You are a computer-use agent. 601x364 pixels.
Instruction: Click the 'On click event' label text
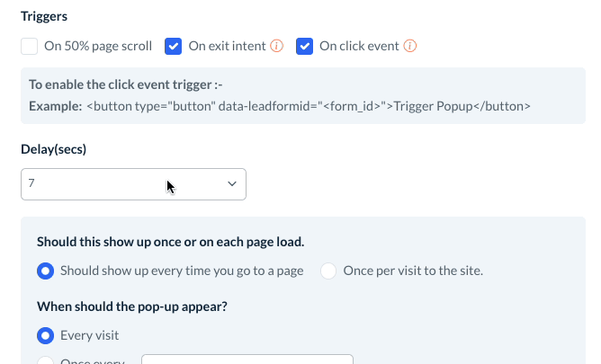(359, 46)
